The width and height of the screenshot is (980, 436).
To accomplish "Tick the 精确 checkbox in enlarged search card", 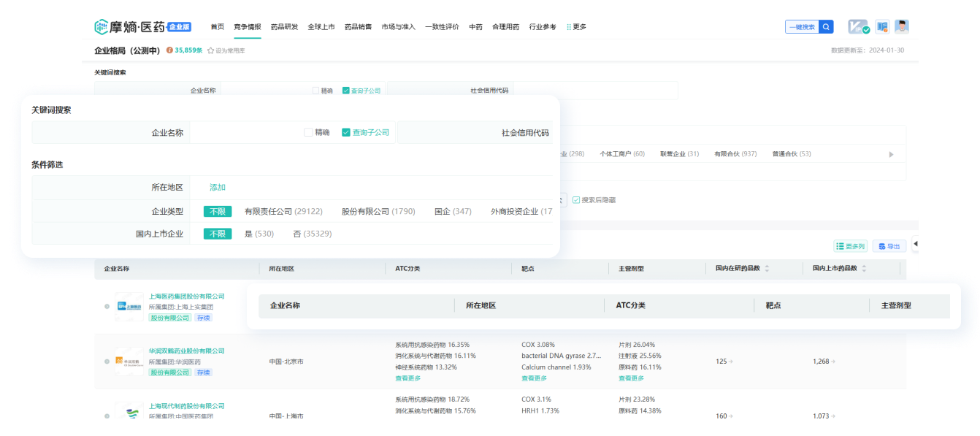I will [x=308, y=133].
